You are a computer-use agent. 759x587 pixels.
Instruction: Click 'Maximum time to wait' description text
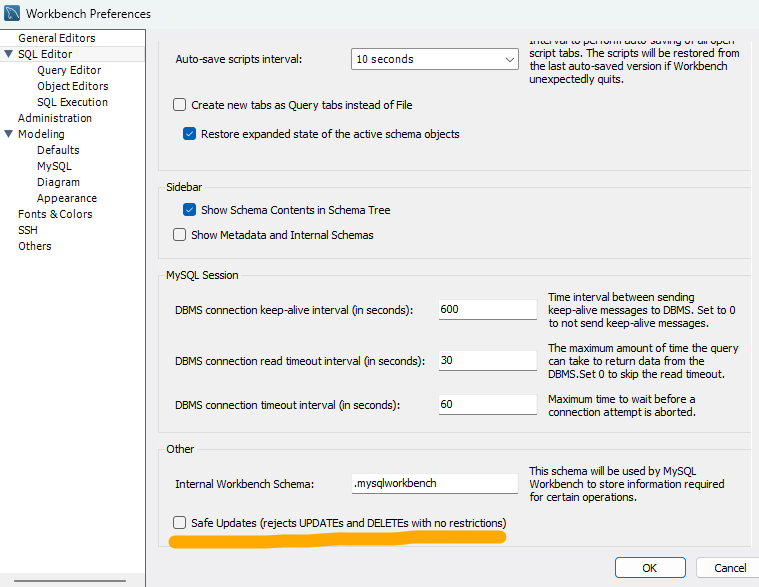[x=622, y=406]
